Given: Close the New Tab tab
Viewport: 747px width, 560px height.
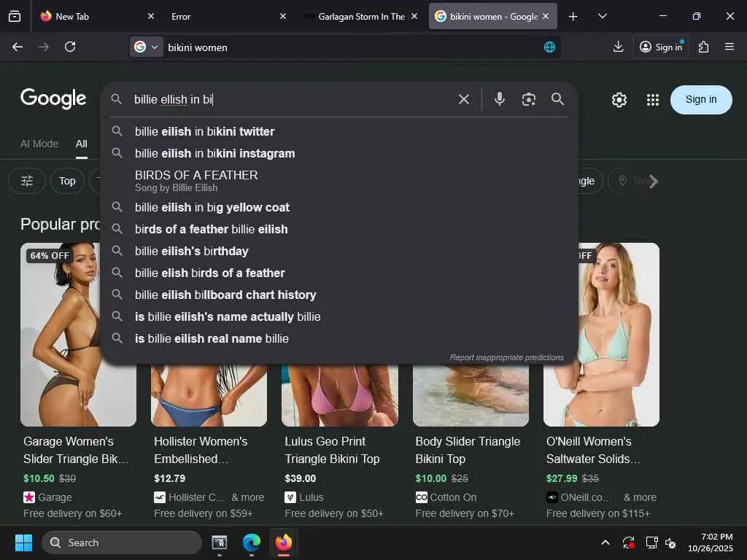Looking at the screenshot, I should [x=151, y=16].
